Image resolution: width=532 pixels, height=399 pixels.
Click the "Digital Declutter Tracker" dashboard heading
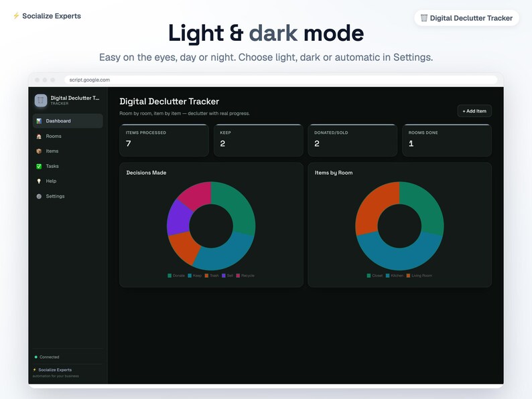(x=170, y=101)
